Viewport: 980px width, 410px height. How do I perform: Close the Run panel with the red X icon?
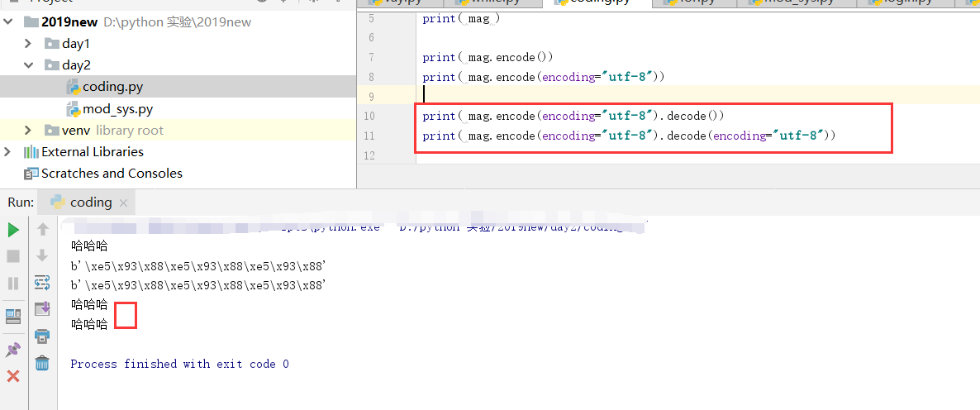point(13,376)
